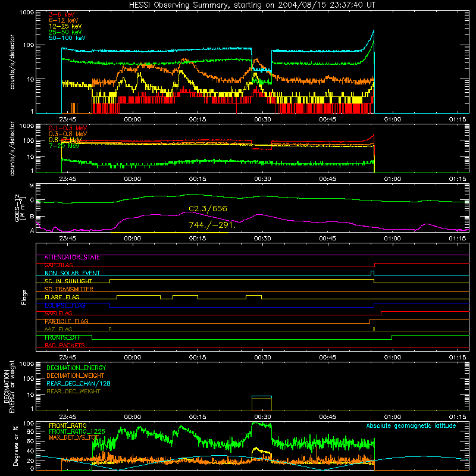This screenshot has height=476, width=476.
Task: Click the Absolute geomagnetic latitude label
Action: point(411,426)
